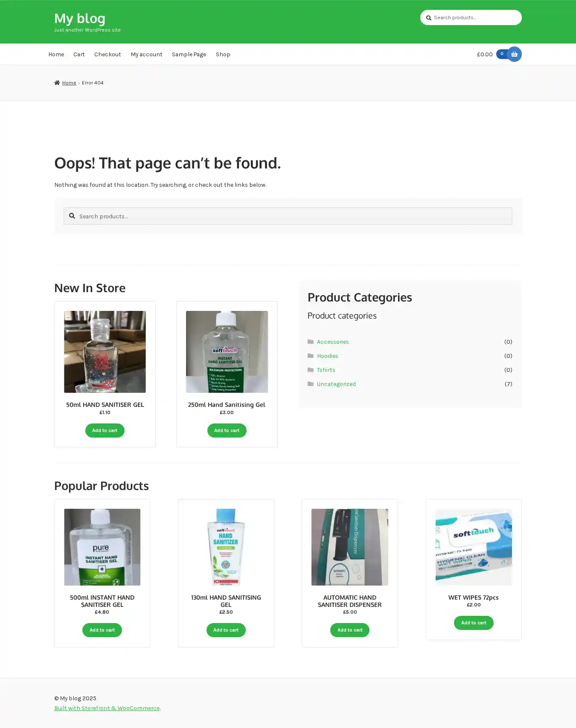The image size is (576, 728).
Task: View the 500ml Instant Hand Sanitiser Gel photo
Action: tap(102, 547)
